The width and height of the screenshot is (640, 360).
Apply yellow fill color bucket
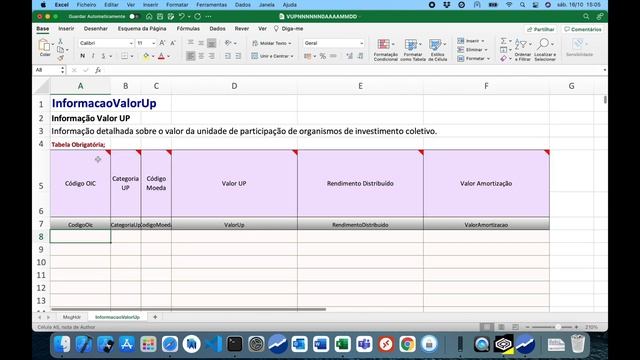(x=146, y=56)
